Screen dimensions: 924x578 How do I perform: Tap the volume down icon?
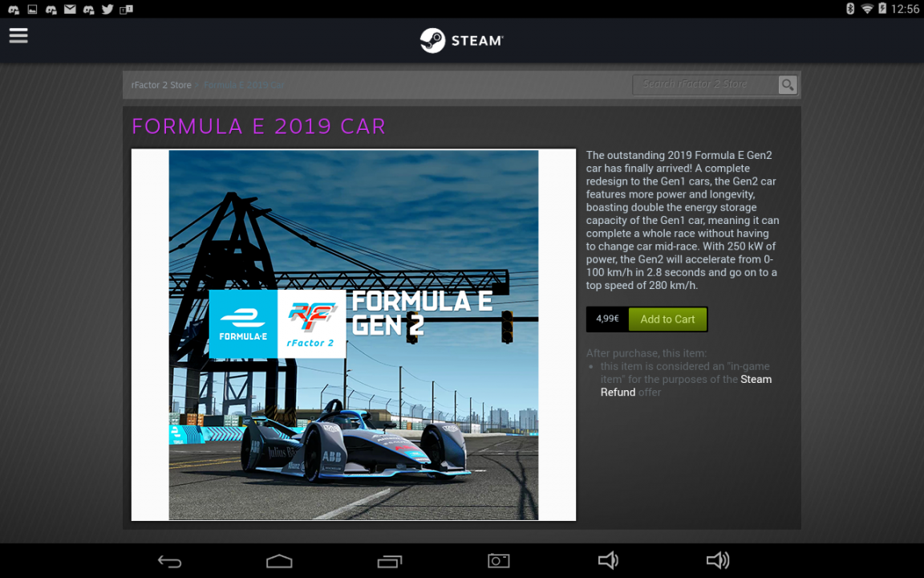pyautogui.click(x=608, y=560)
